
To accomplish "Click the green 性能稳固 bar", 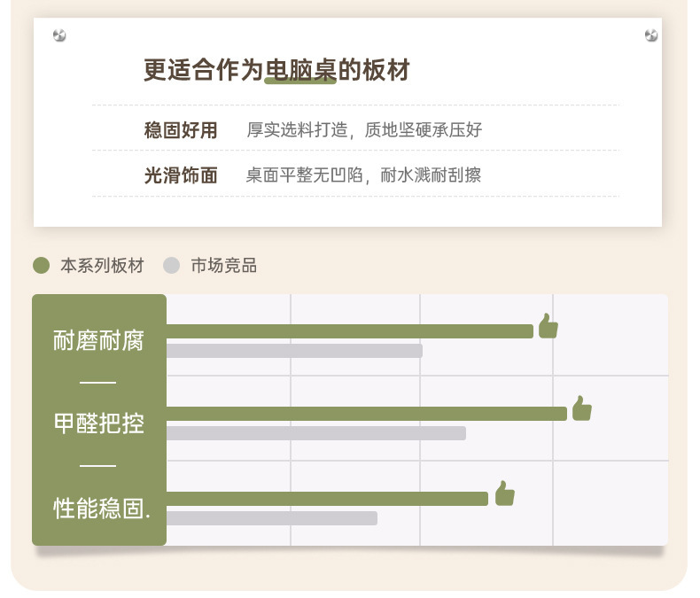I will coord(327,499).
